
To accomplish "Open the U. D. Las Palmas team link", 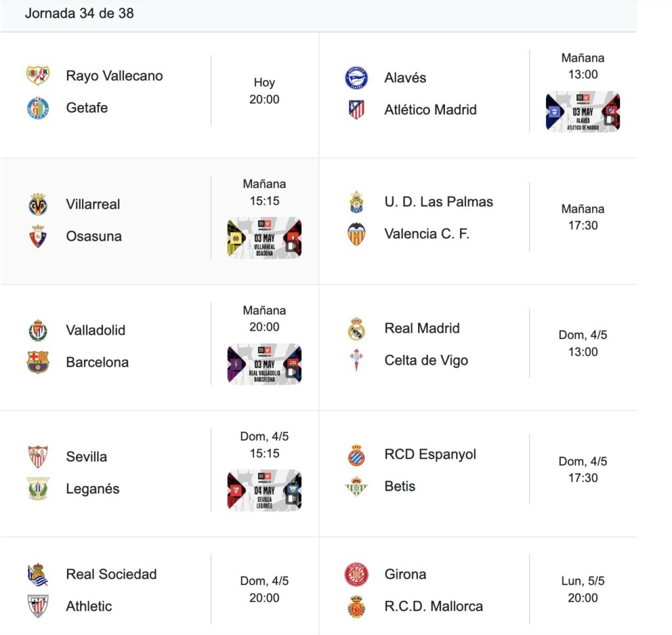I will (438, 202).
